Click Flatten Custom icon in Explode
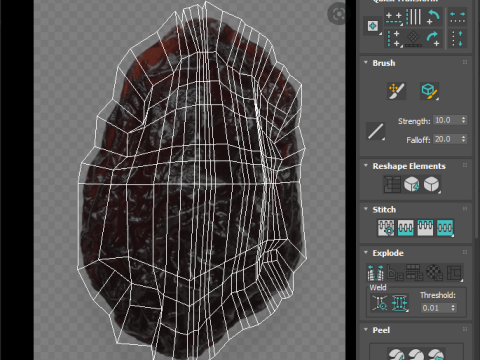This screenshot has width=480, height=360. [454, 272]
